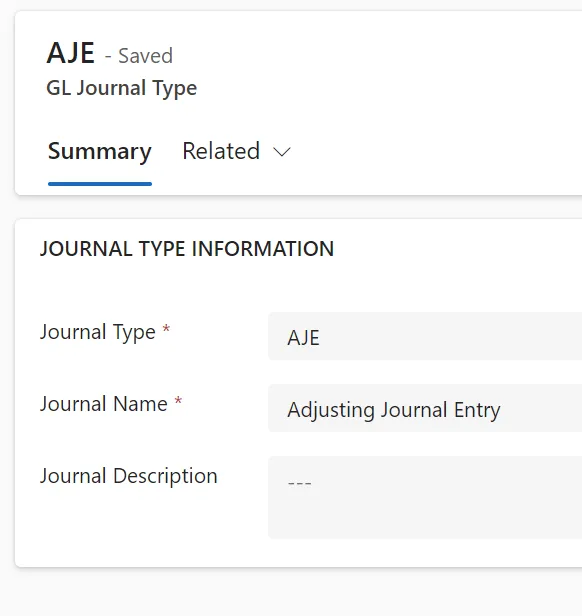The height and width of the screenshot is (616, 582).
Task: Select the Journal Type field label
Action: 98,332
